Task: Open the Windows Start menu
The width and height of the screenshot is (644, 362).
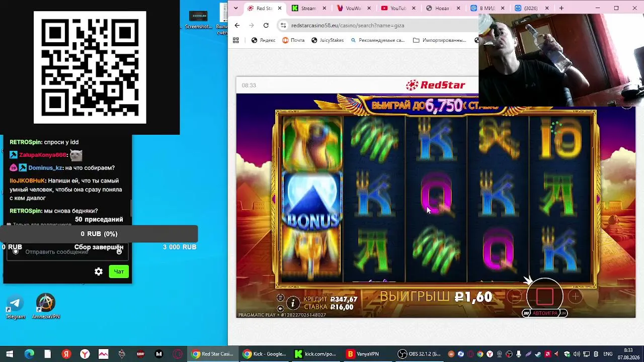Action: coord(10,354)
